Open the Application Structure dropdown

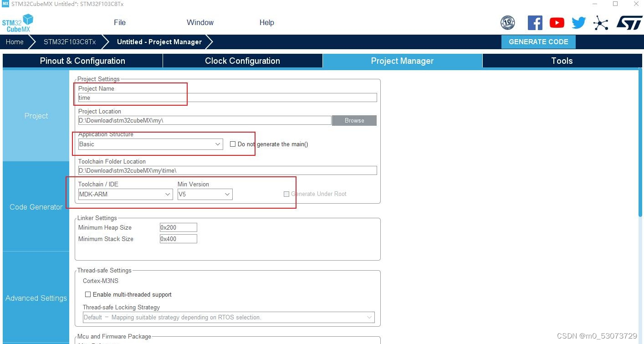(150, 144)
